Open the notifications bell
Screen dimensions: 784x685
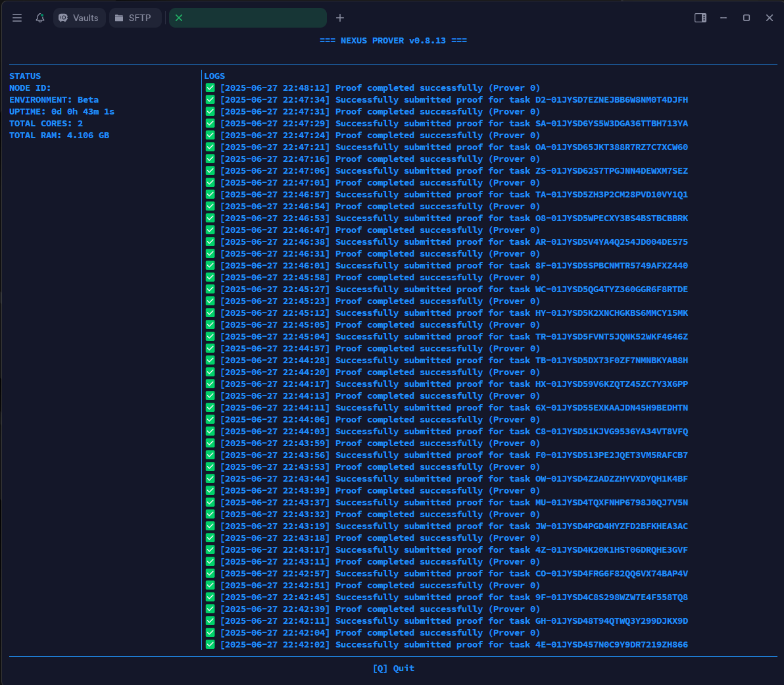coord(40,18)
